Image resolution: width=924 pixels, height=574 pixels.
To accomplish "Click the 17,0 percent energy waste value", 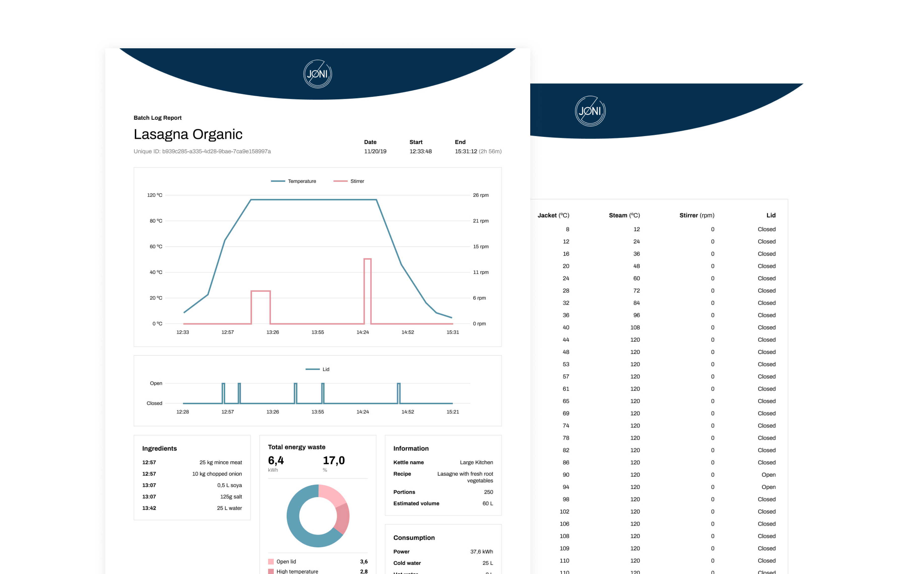I will [334, 461].
